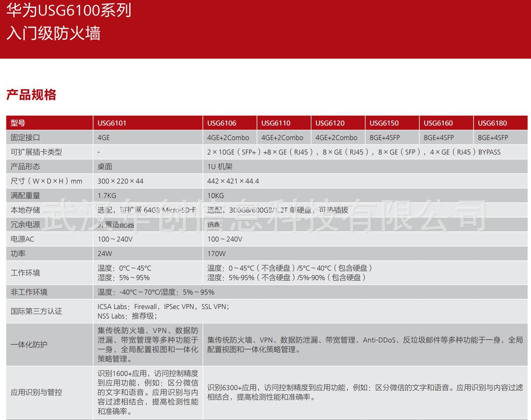Click the "非工作环境" row label
This screenshot has width=531, height=420.
pos(29,292)
